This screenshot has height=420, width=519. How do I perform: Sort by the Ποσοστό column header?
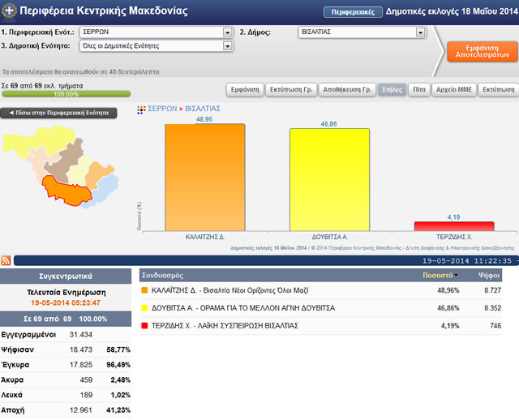(439, 276)
